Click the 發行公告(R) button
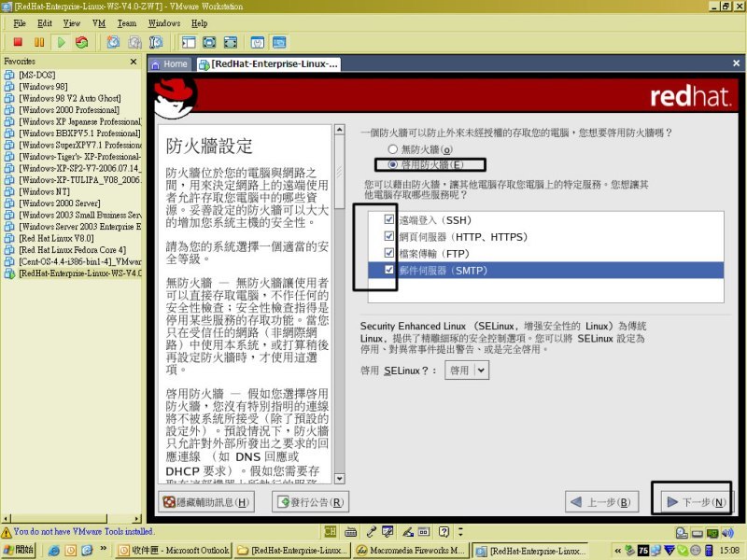 point(311,502)
